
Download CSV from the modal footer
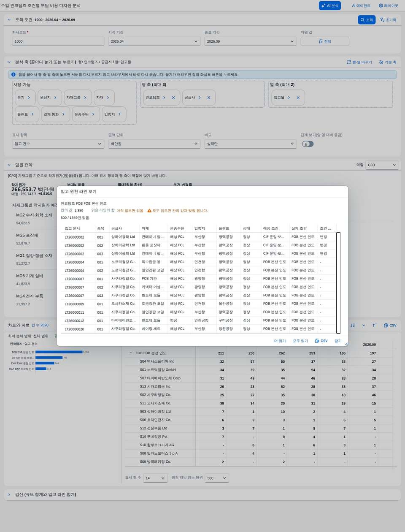point(321,341)
